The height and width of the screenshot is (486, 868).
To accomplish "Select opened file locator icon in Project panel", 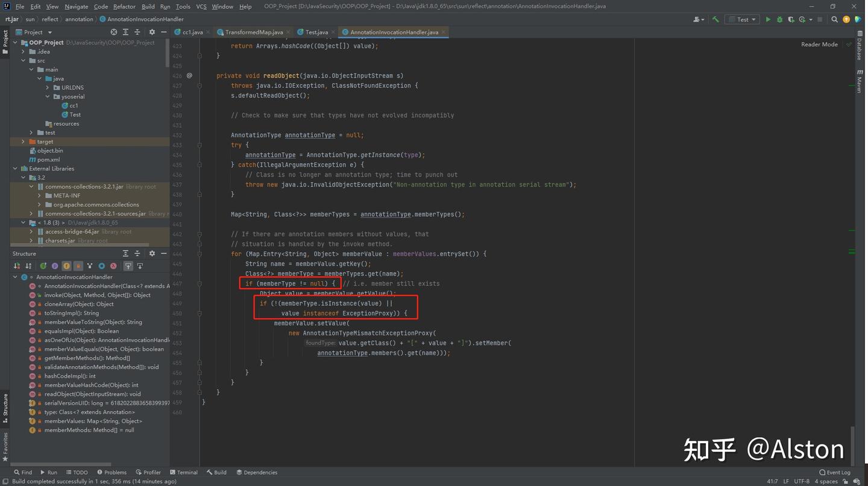I will tap(114, 32).
